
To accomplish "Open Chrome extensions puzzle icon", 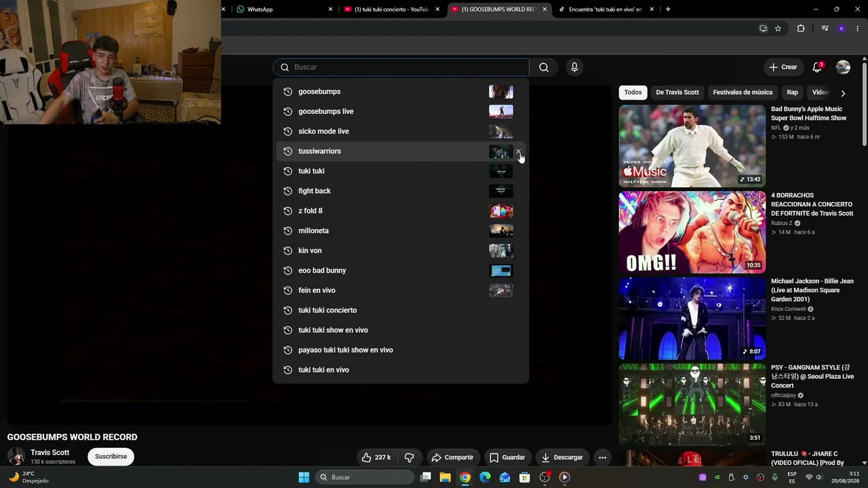I will [x=801, y=28].
